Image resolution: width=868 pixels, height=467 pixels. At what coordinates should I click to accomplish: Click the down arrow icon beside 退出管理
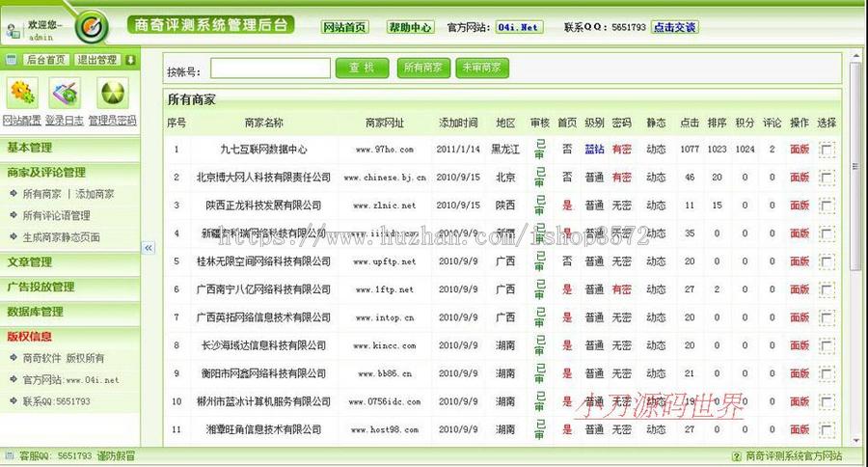pyautogui.click(x=130, y=60)
